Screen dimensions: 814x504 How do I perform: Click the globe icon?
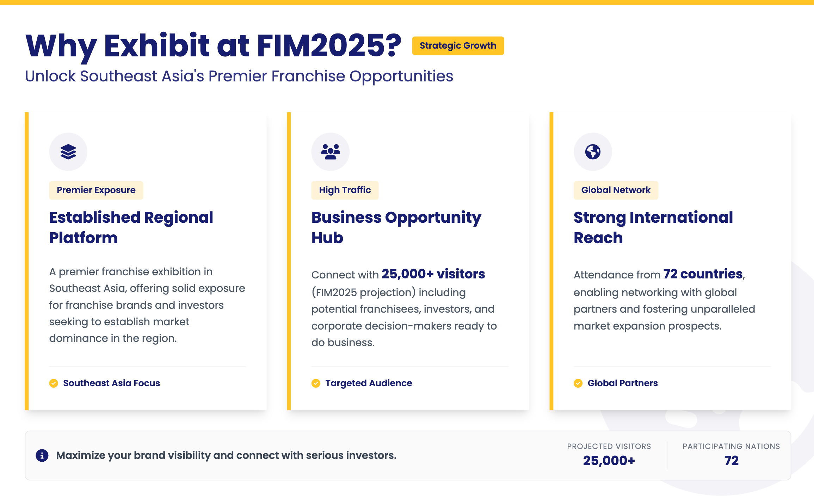[593, 152]
